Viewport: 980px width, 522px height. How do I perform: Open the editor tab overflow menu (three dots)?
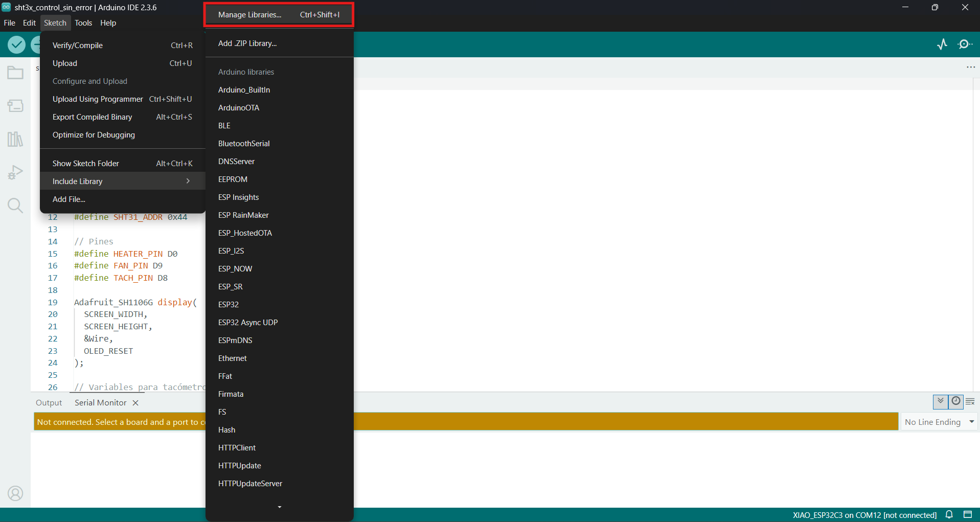coord(971,67)
